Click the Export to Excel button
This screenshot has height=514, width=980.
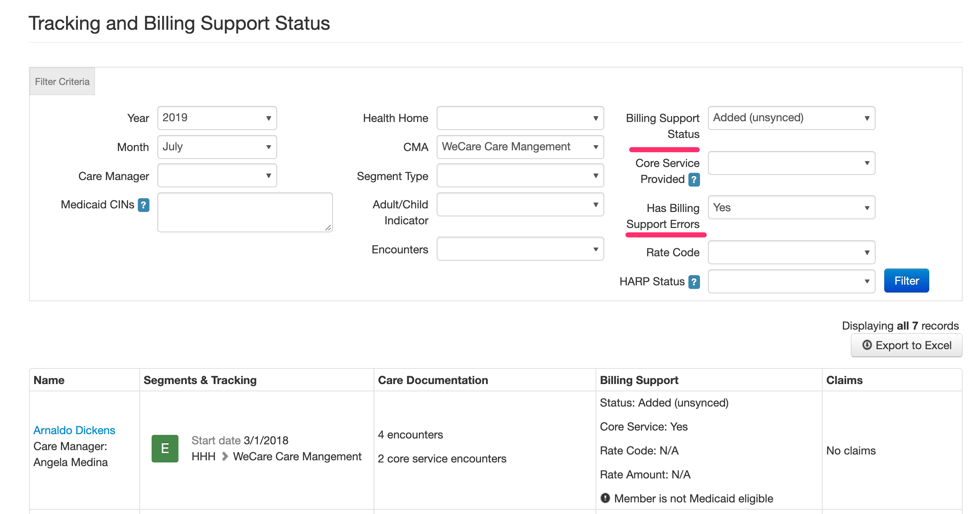[x=907, y=345]
